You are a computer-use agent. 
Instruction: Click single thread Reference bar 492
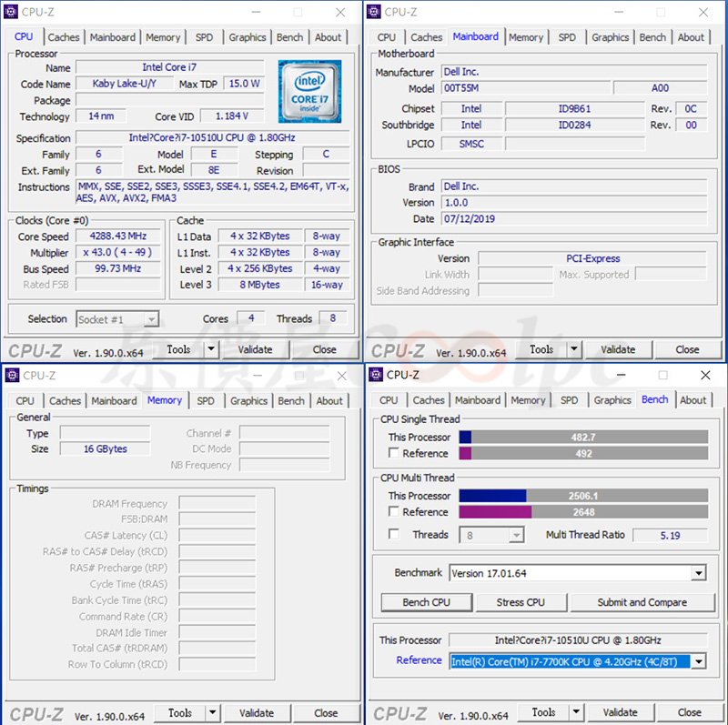(583, 454)
